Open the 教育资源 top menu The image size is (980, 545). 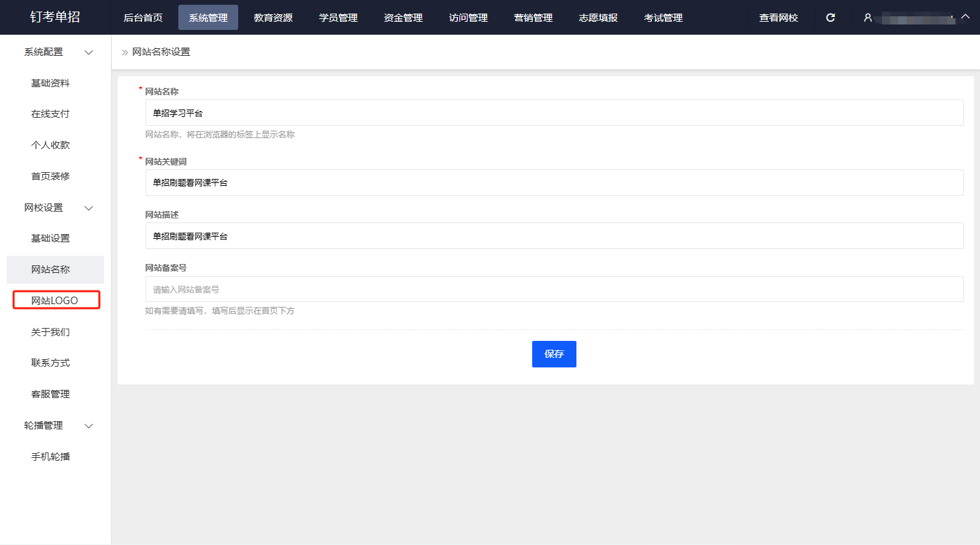(x=273, y=18)
